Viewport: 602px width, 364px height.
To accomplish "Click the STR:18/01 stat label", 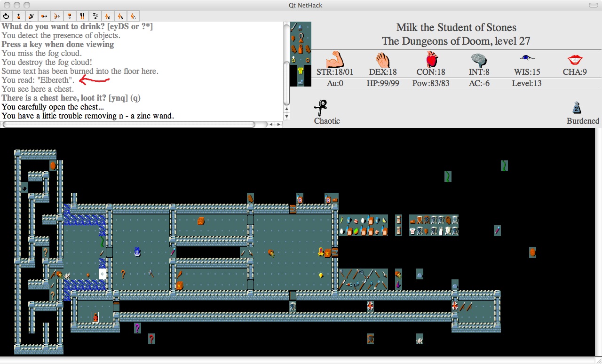I will point(335,72).
